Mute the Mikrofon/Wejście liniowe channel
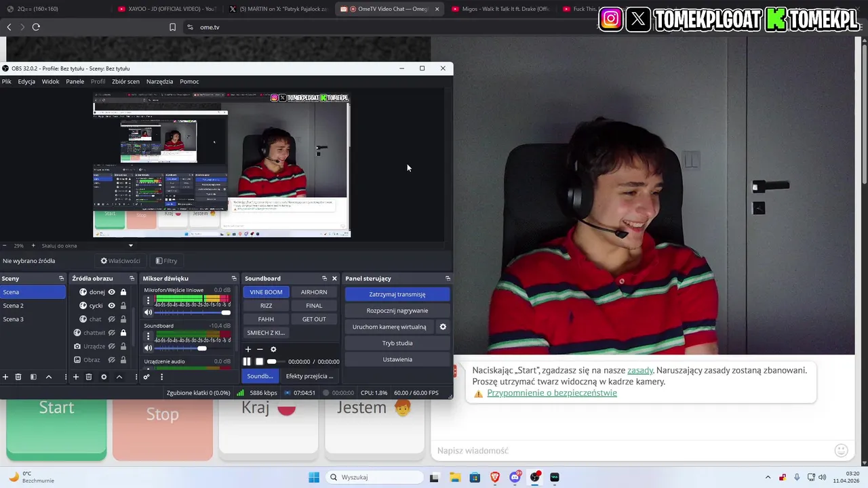The width and height of the screenshot is (868, 488). (x=149, y=312)
